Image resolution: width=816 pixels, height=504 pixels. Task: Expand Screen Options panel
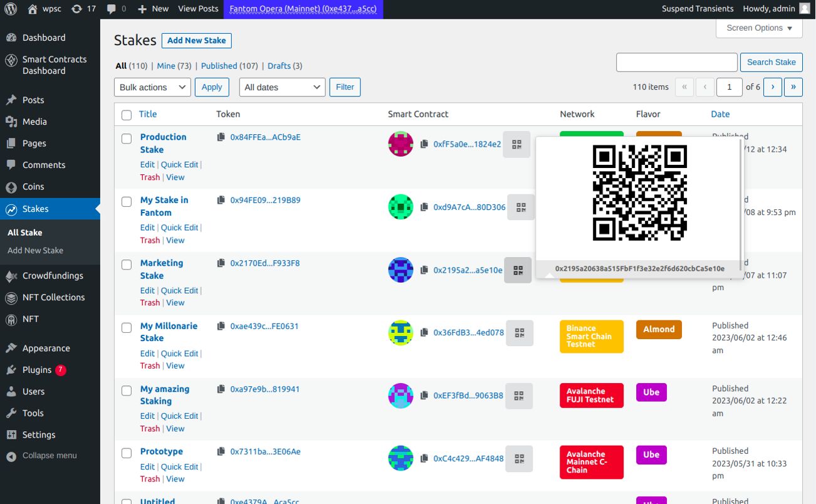point(760,28)
